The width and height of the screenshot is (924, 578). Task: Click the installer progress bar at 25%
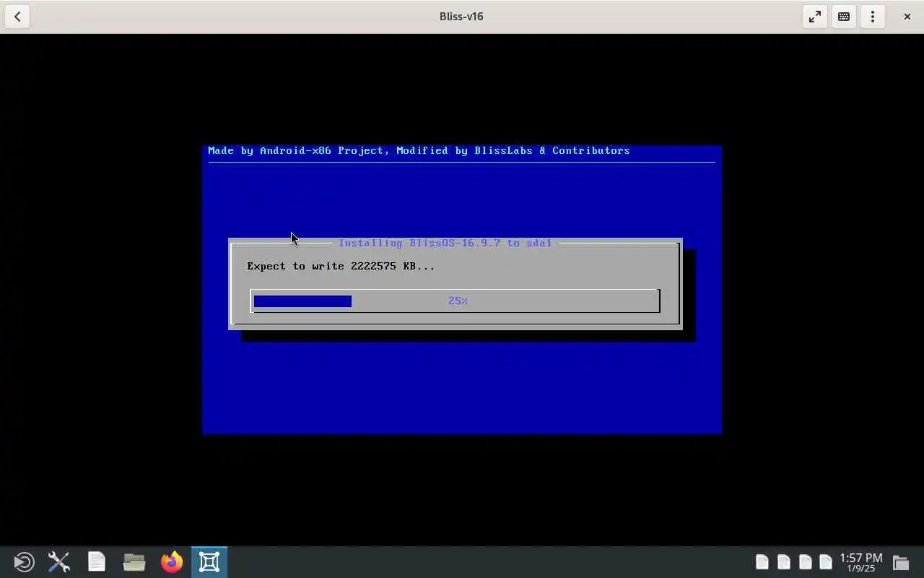[455, 301]
